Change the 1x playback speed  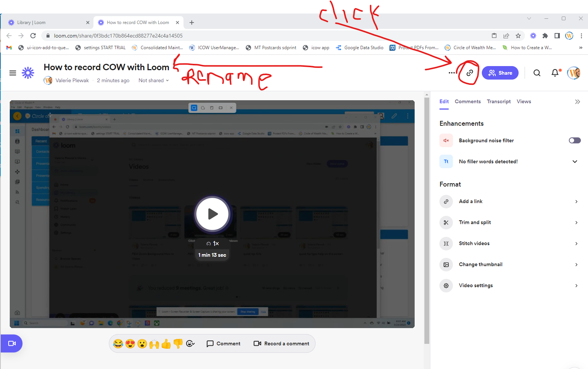212,244
